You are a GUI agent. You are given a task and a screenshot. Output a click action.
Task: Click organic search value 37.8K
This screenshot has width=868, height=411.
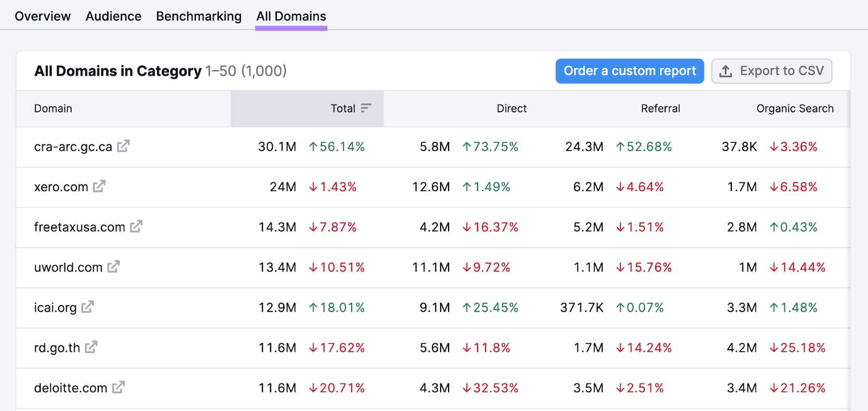pos(739,147)
